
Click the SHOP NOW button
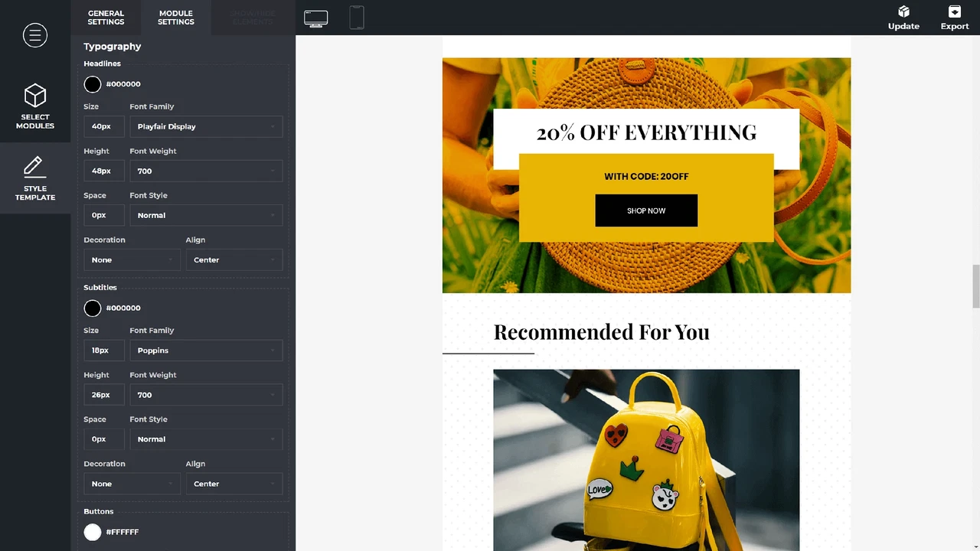tap(646, 210)
